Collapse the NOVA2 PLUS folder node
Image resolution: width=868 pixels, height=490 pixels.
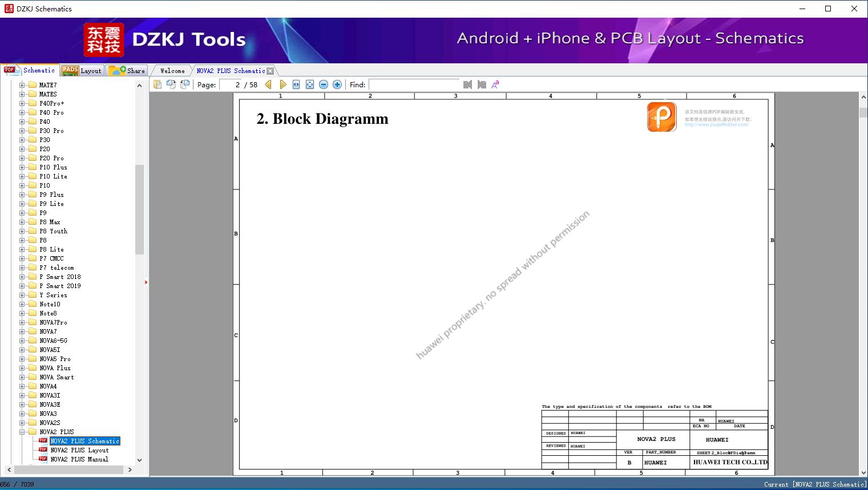22,432
